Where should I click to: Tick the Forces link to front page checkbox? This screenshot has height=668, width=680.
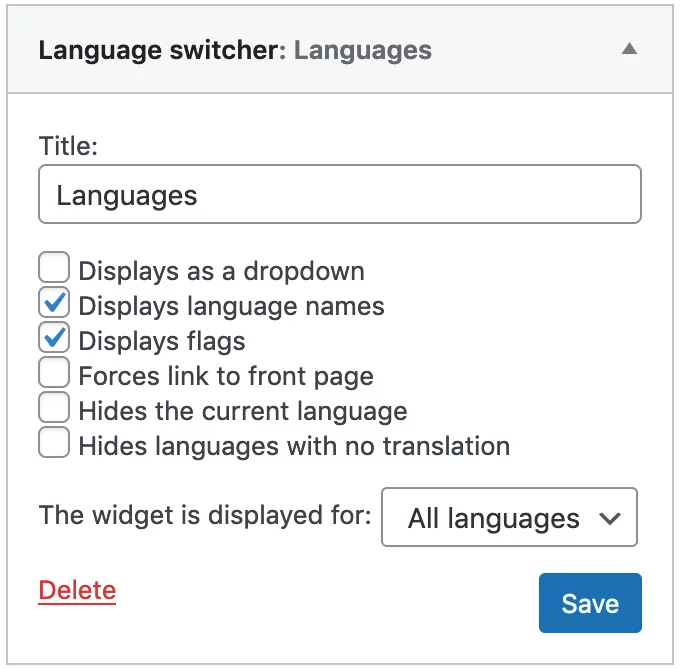54,372
